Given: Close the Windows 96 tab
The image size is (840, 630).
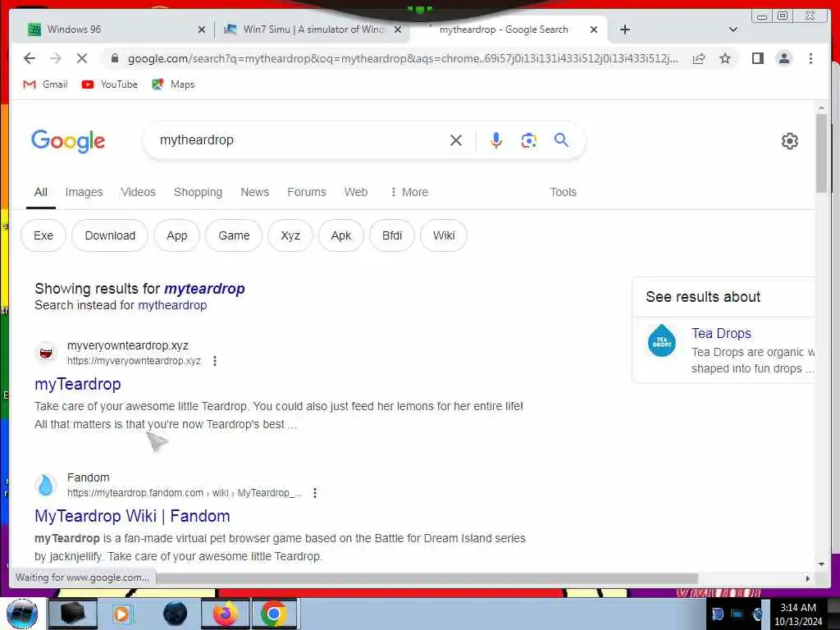Looking at the screenshot, I should tap(202, 30).
